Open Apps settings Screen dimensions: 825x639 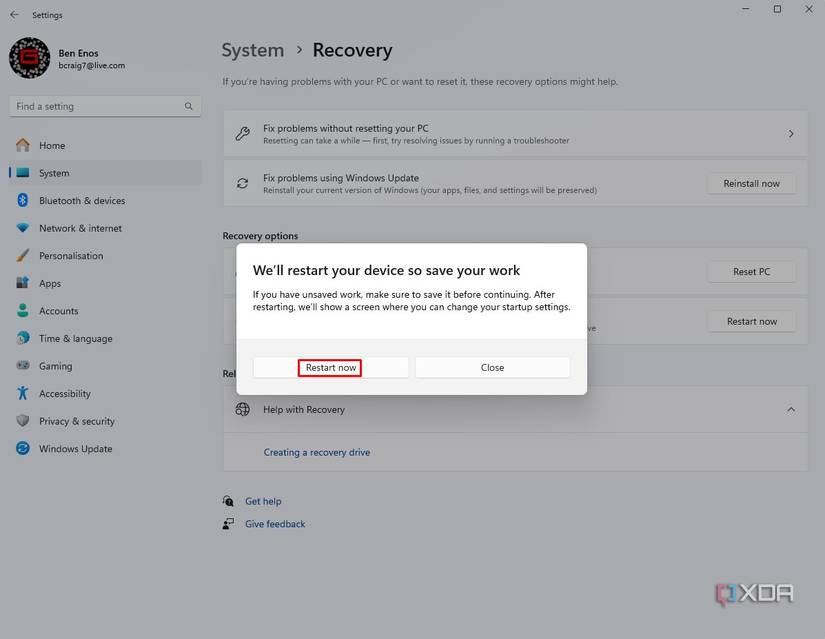(105, 283)
